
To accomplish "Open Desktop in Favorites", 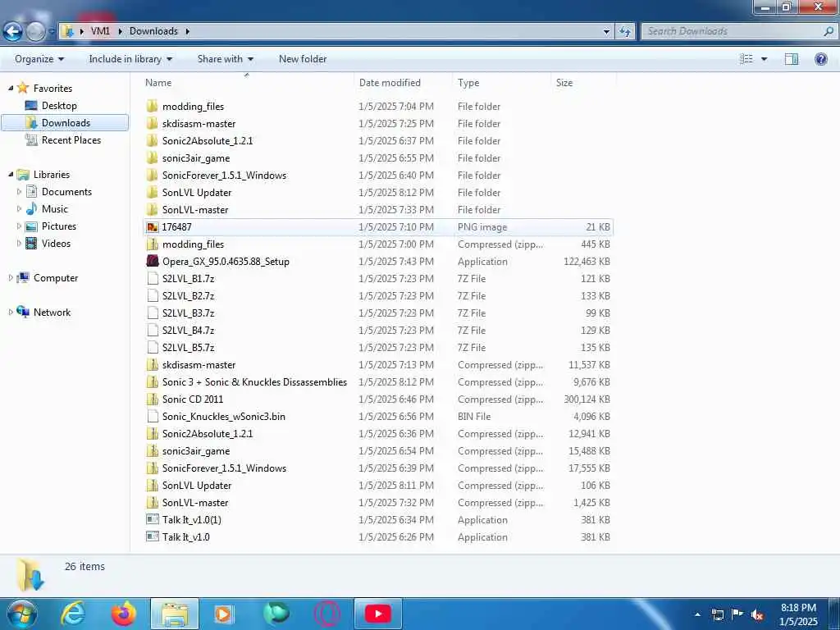I will [x=59, y=106].
